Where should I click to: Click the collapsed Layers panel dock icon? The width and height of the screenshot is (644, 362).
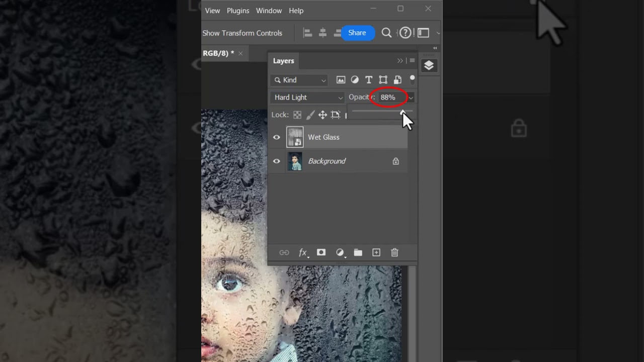pos(429,65)
